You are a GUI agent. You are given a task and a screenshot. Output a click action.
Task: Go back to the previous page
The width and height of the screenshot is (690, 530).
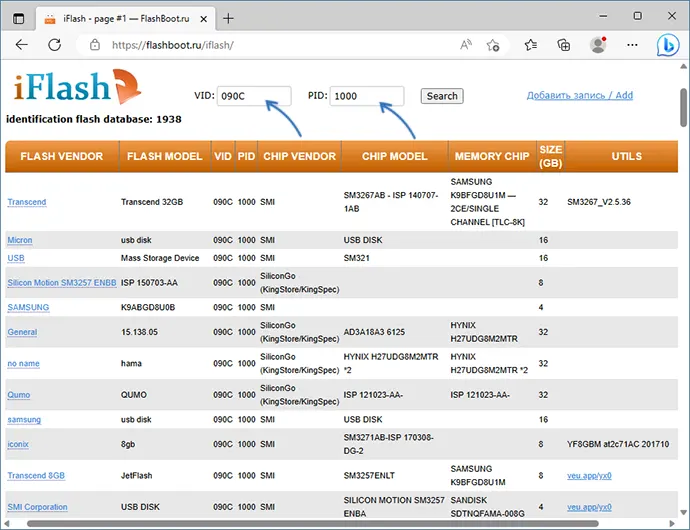[22, 45]
